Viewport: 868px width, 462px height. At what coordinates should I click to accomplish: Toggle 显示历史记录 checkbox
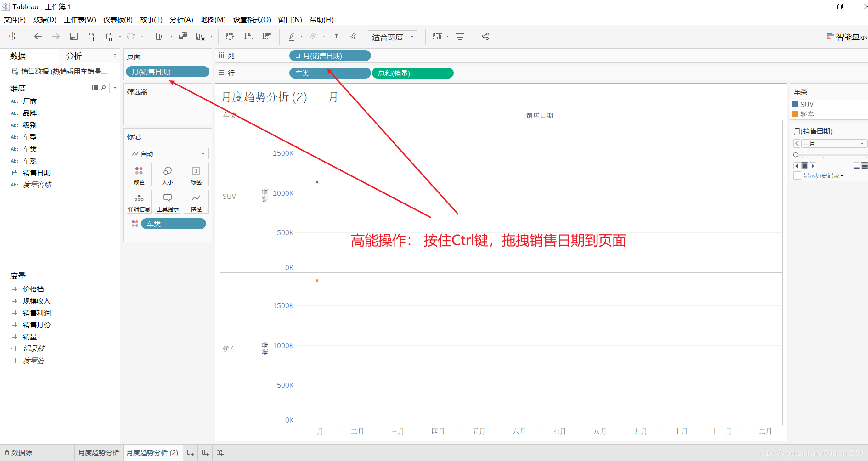[797, 175]
